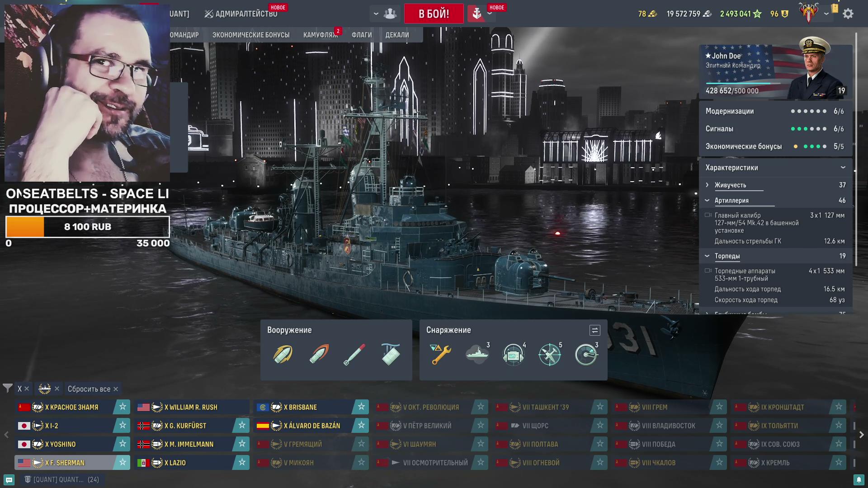Image resolution: width=868 pixels, height=488 pixels.
Task: Select the armor-piercing shell icon under Вооружение
Action: point(319,354)
